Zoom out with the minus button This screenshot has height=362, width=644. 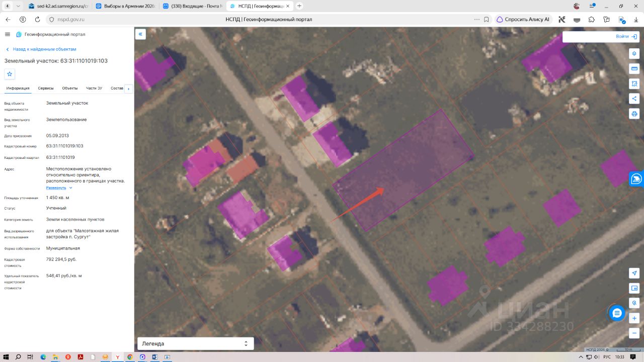[634, 333]
